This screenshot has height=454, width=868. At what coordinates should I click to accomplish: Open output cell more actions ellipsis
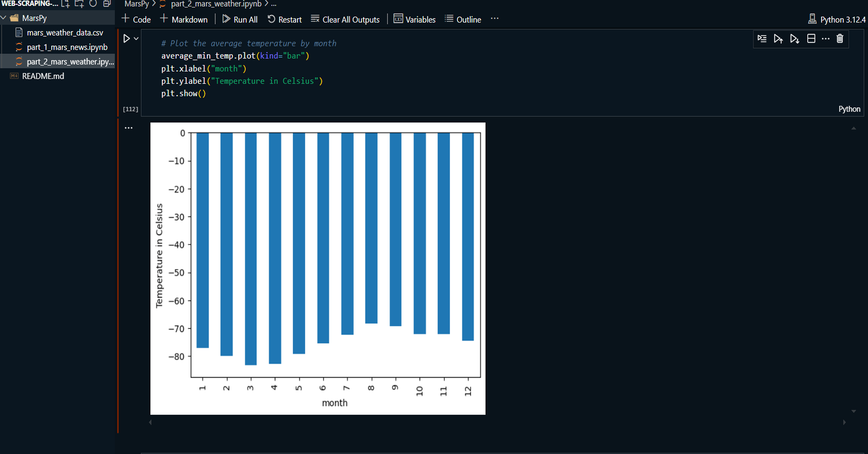point(128,128)
